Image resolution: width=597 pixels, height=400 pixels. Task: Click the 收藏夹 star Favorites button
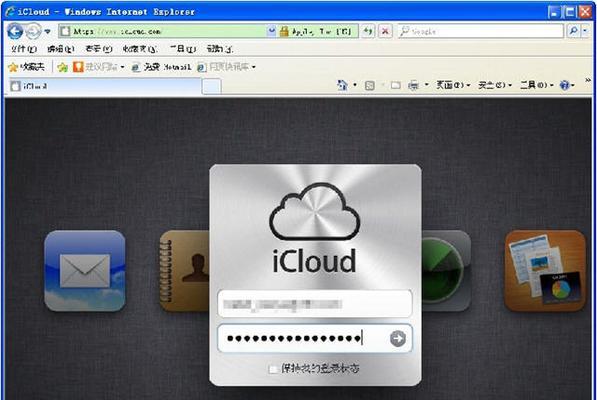click(x=26, y=67)
